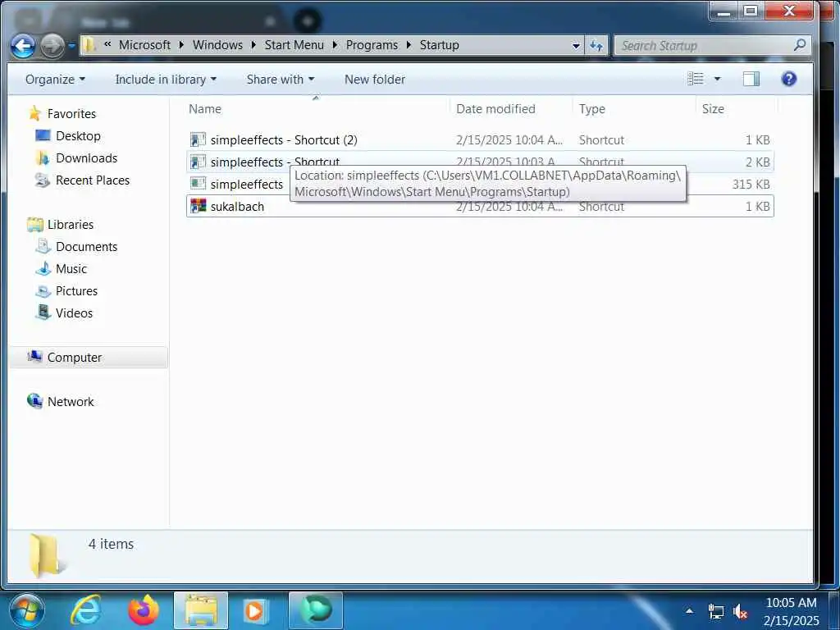This screenshot has width=840, height=630.
Task: Show hidden tray icons arrow
Action: (689, 610)
